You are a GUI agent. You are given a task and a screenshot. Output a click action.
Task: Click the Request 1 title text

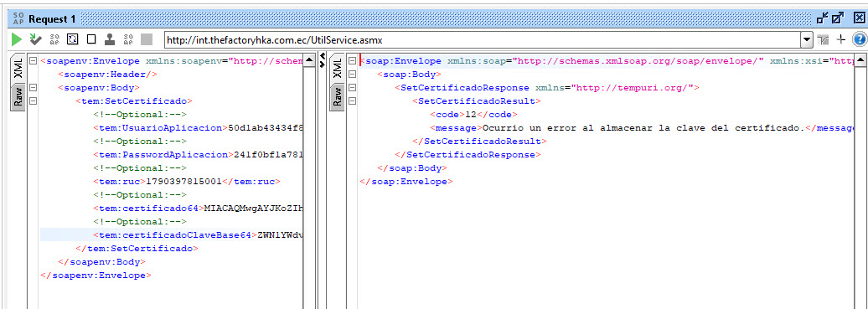(x=52, y=19)
